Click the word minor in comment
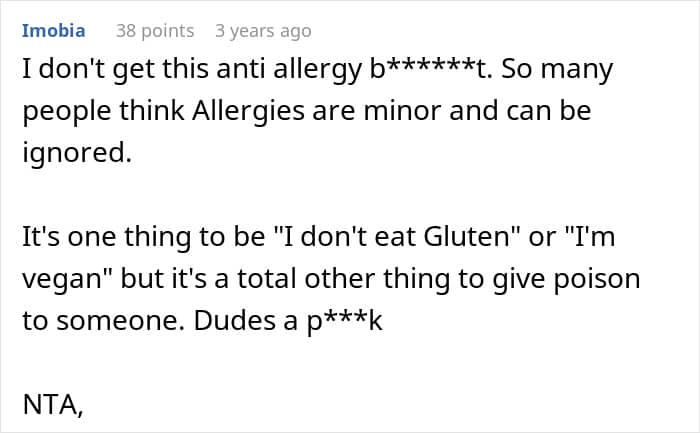700x433 pixels. click(x=402, y=111)
